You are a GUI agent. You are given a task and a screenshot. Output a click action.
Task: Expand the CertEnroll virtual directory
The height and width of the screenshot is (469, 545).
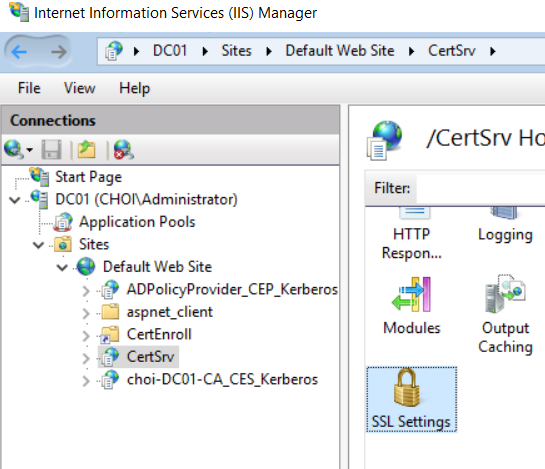[86, 335]
